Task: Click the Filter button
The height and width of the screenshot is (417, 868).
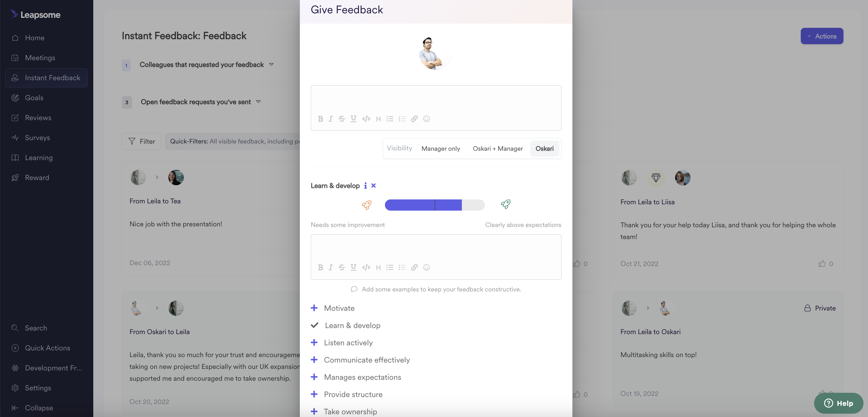Action: point(141,141)
